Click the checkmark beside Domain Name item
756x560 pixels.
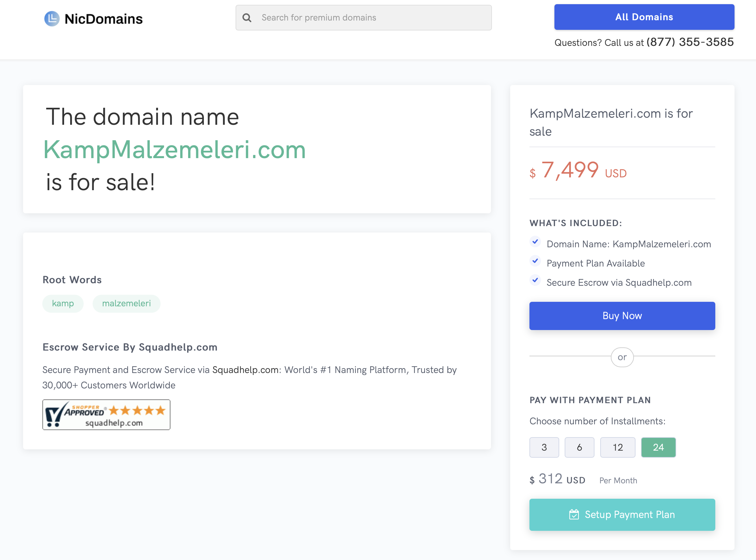[535, 242]
